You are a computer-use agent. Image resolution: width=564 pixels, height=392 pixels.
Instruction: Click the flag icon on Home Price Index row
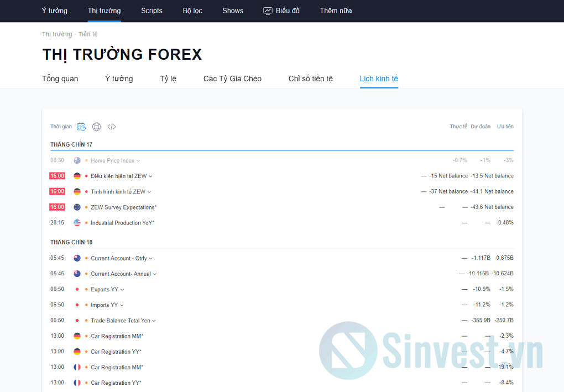(x=77, y=160)
